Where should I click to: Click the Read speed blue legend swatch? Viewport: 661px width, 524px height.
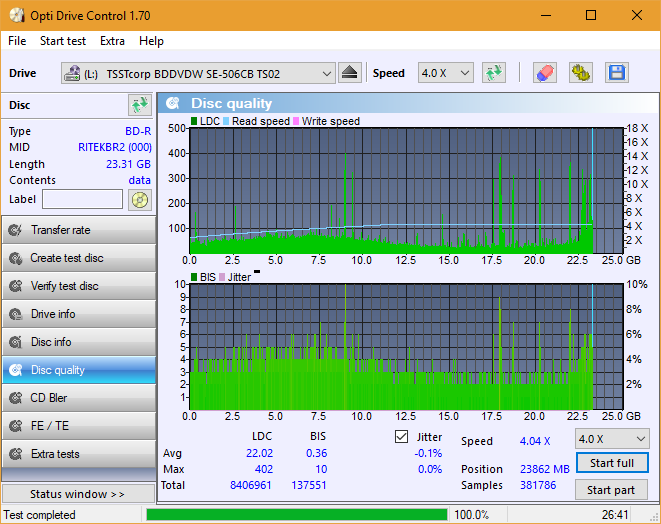pos(226,121)
